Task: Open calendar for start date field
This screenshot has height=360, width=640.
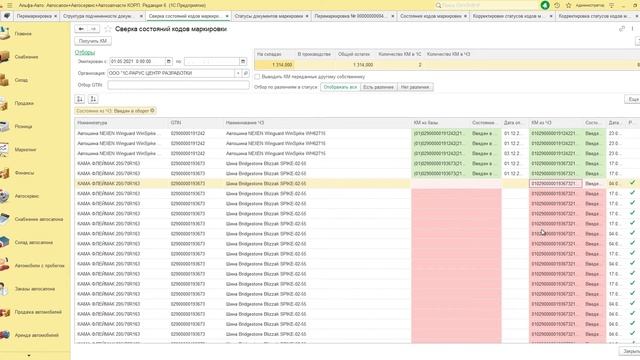Action: tap(169, 61)
